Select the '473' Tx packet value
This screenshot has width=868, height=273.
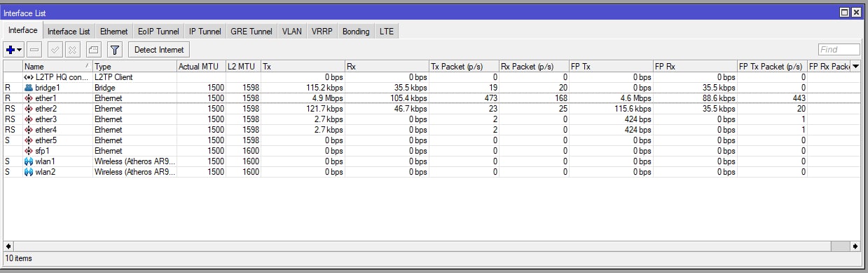(490, 98)
